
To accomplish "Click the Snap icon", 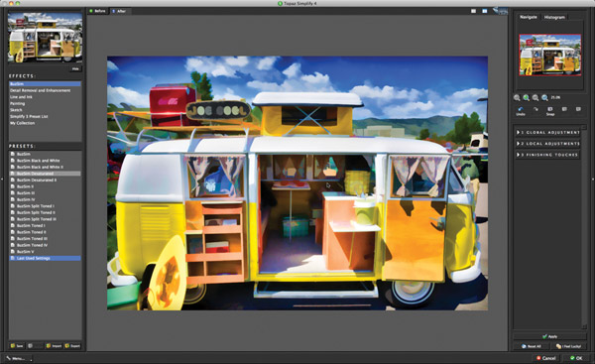I will pyautogui.click(x=550, y=109).
